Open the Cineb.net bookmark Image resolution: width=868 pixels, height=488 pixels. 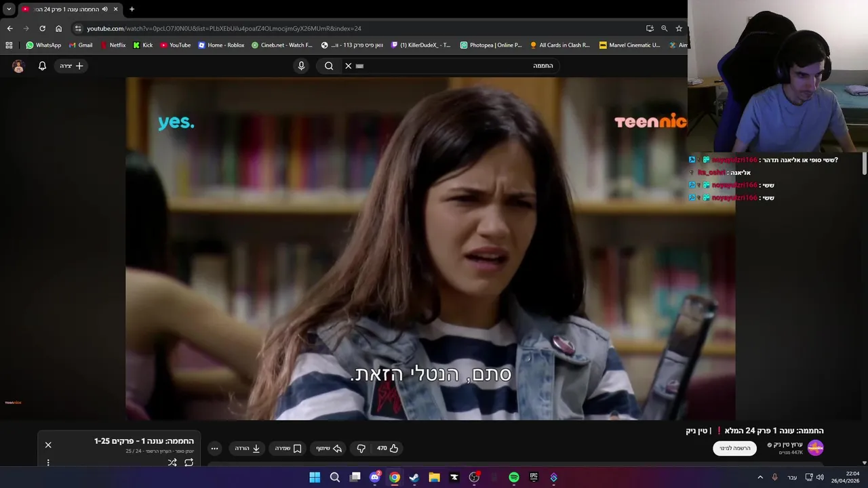[x=282, y=45]
